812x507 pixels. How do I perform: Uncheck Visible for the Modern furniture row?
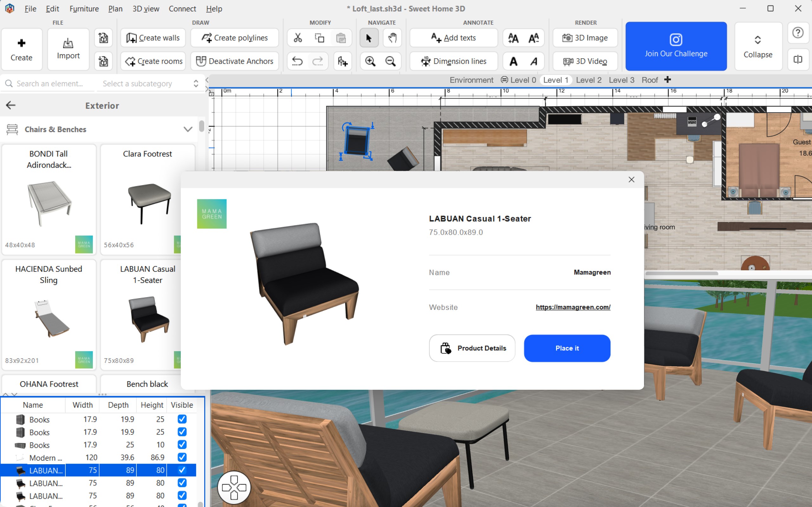(182, 457)
